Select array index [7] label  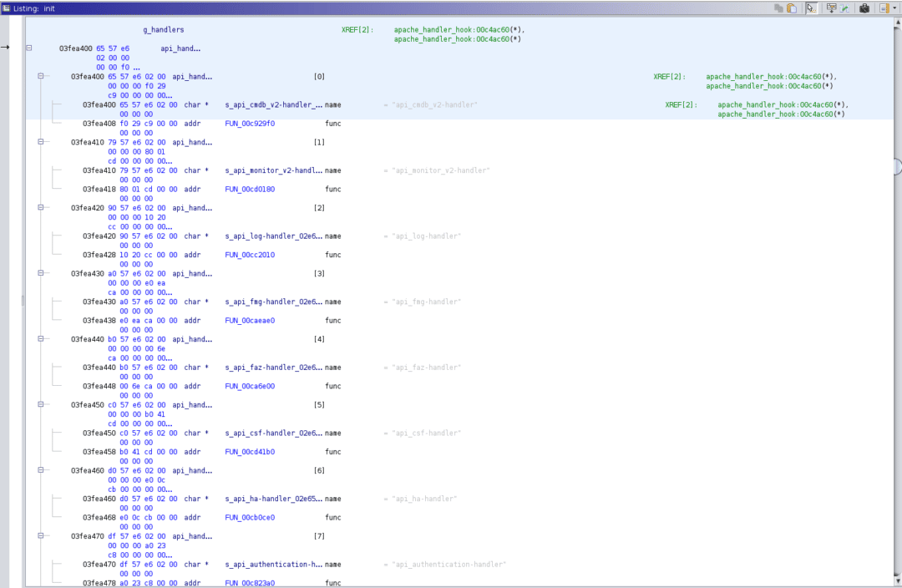pos(319,535)
